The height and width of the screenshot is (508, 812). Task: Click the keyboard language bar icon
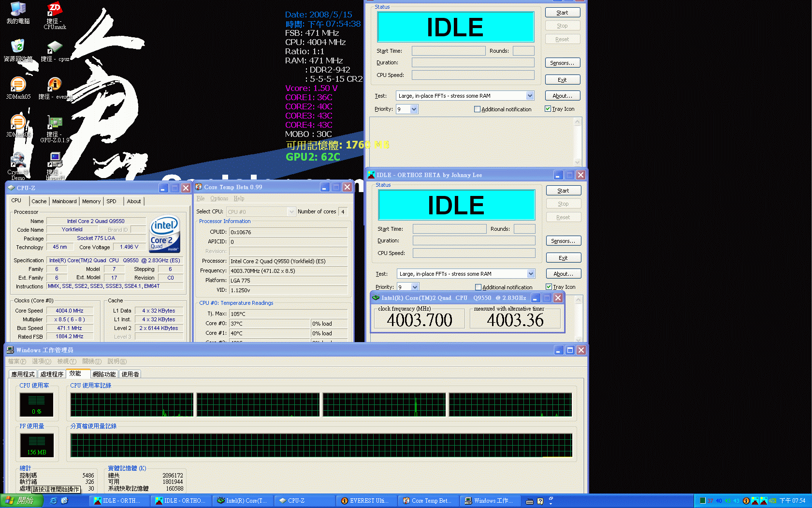(530, 501)
